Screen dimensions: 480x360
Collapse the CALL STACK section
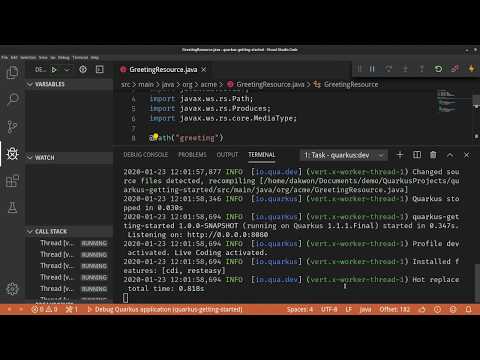click(69, 231)
